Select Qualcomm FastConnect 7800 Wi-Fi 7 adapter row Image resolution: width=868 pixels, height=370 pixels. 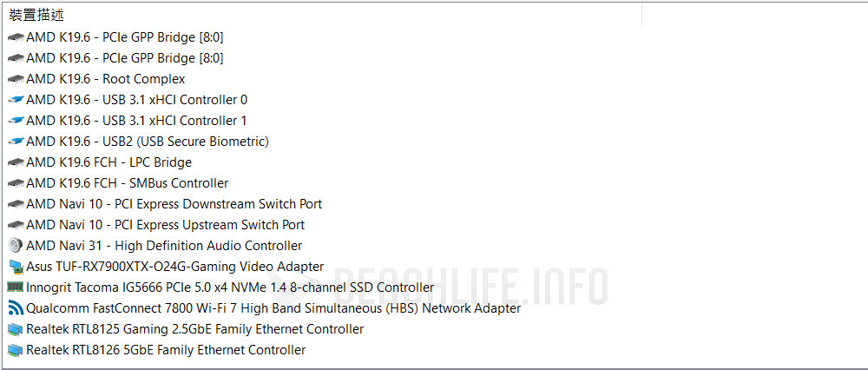pos(273,308)
